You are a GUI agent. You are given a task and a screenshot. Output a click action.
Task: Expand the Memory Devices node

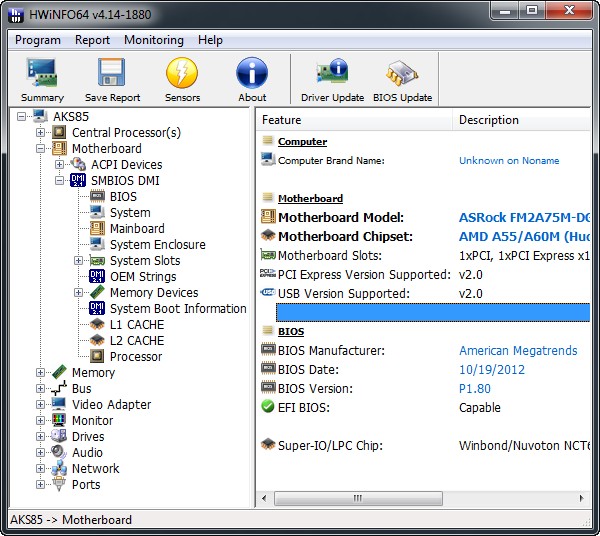coord(79,292)
